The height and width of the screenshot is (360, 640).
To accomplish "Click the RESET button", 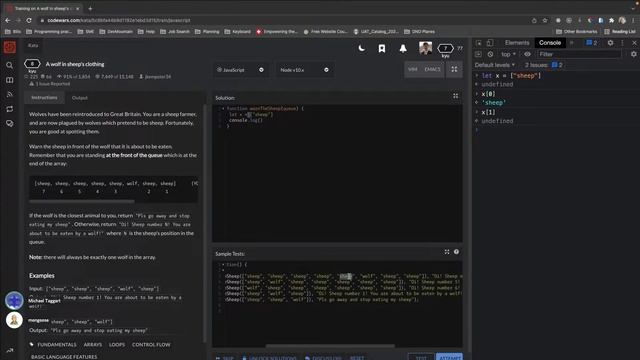I will tap(357, 358).
